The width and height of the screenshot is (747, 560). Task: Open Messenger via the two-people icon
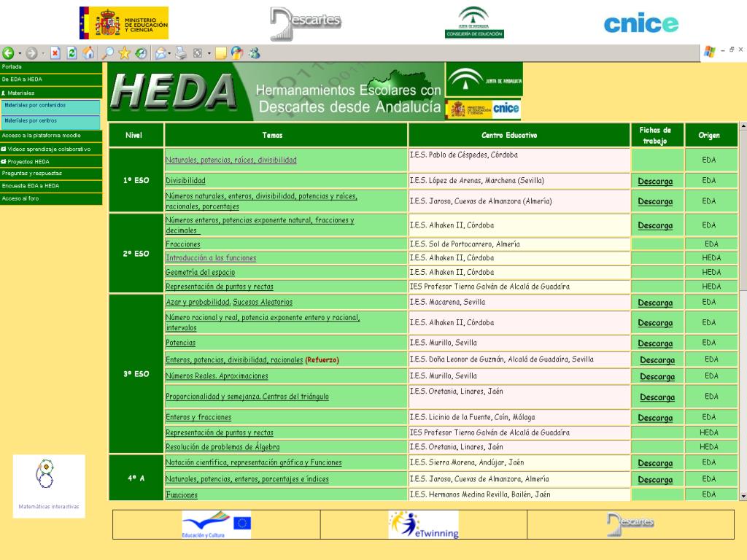point(255,52)
